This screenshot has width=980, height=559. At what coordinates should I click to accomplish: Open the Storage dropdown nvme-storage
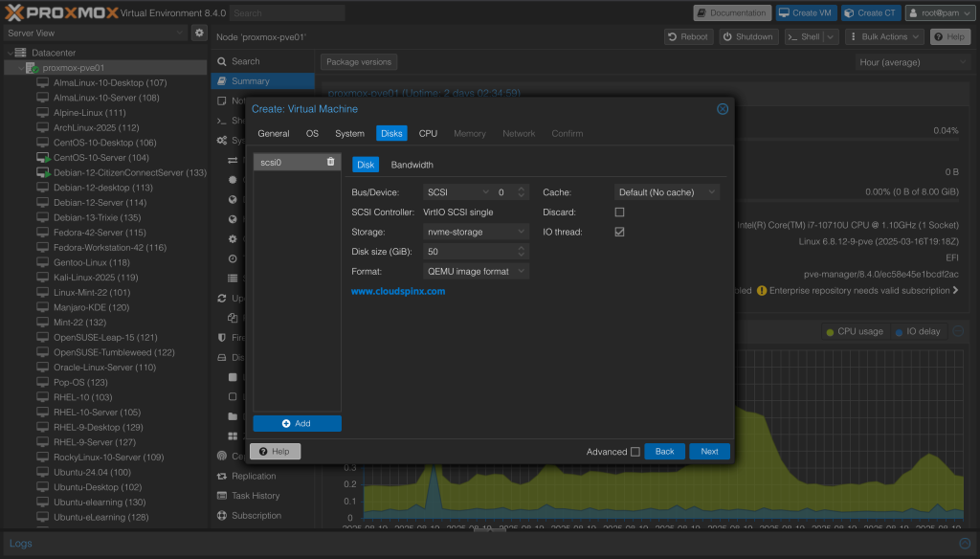[476, 232]
